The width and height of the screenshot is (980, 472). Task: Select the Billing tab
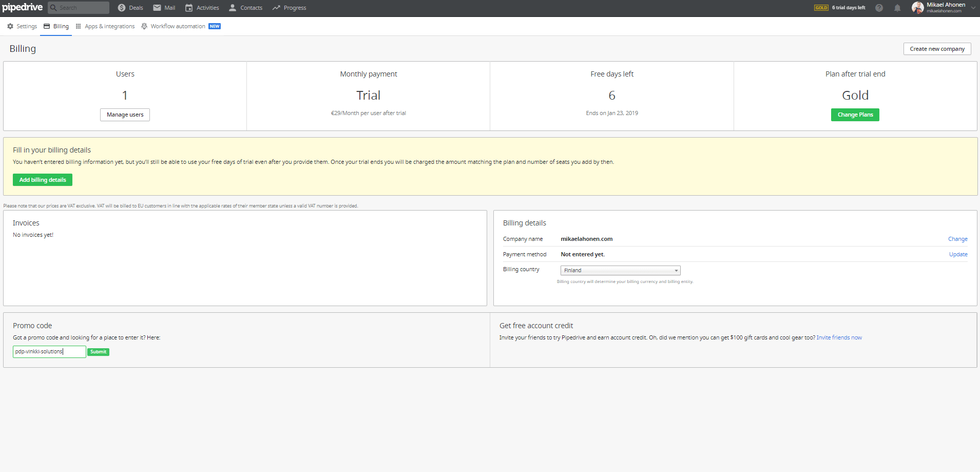pos(56,26)
